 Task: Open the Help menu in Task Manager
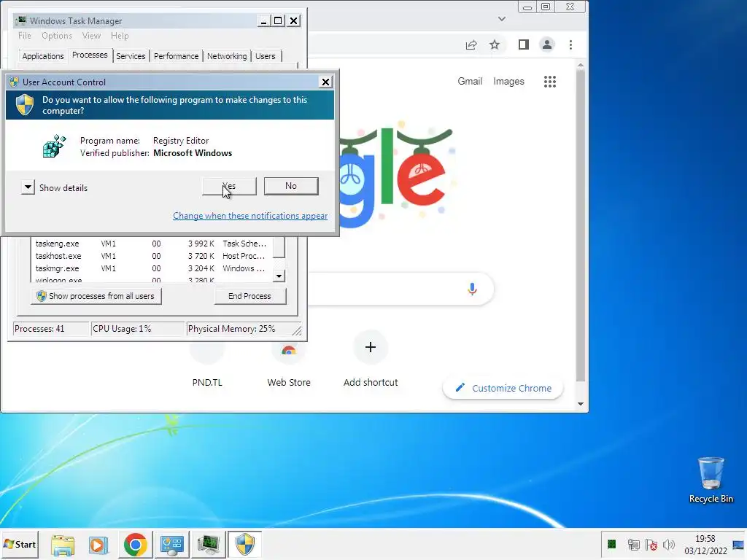click(120, 36)
